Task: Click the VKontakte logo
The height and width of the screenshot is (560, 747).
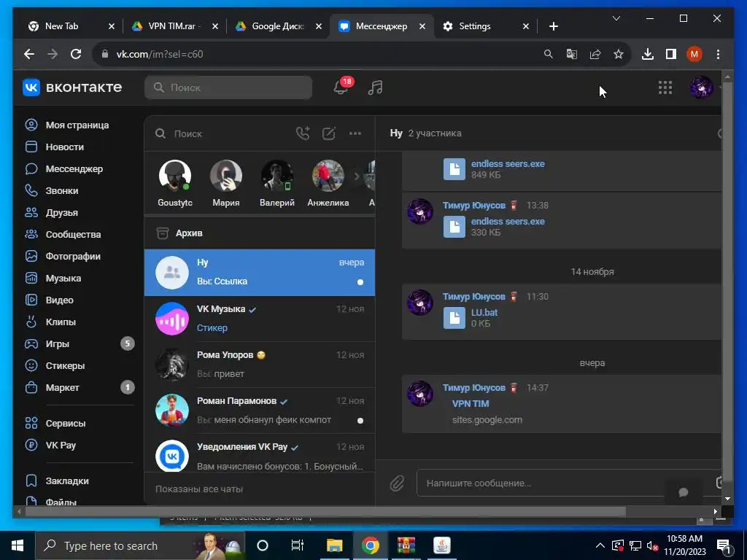Action: pyautogui.click(x=72, y=87)
